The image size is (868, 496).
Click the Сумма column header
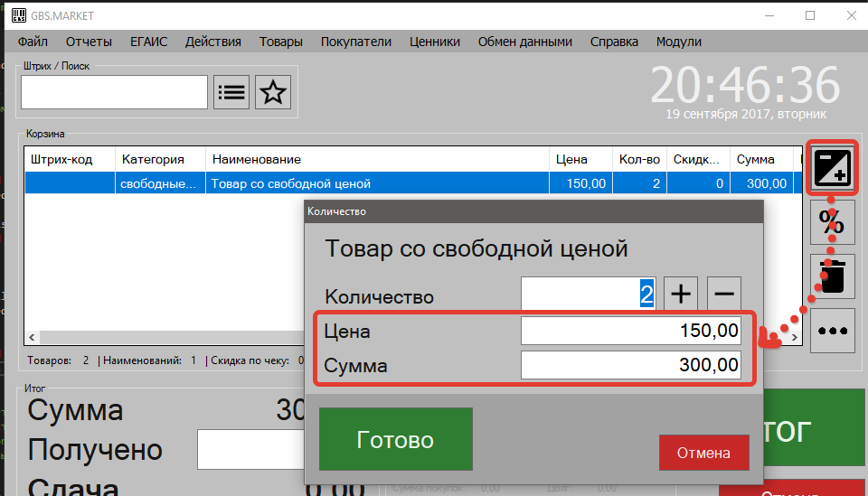(761, 159)
